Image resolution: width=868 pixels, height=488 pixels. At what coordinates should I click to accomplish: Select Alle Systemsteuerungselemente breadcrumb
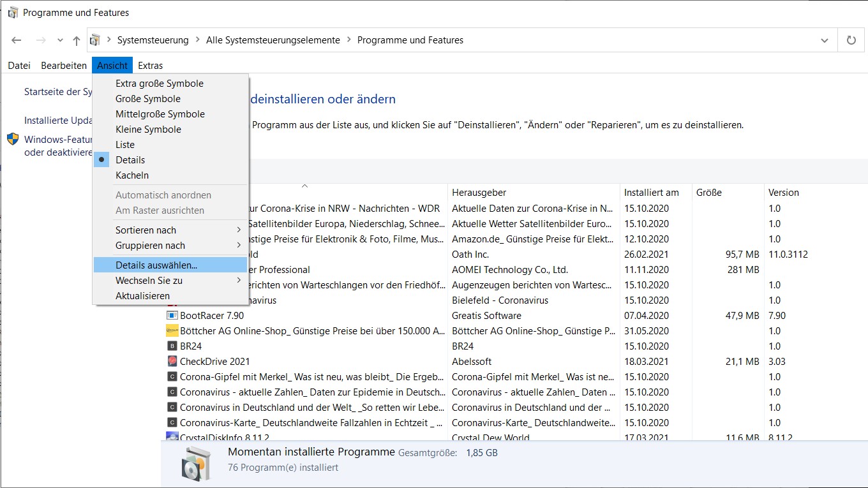273,40
